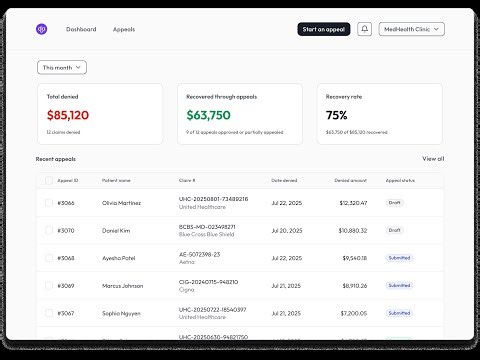This screenshot has width=480, height=360.
Task: Click patient name Daniel Kim
Action: [x=116, y=231]
